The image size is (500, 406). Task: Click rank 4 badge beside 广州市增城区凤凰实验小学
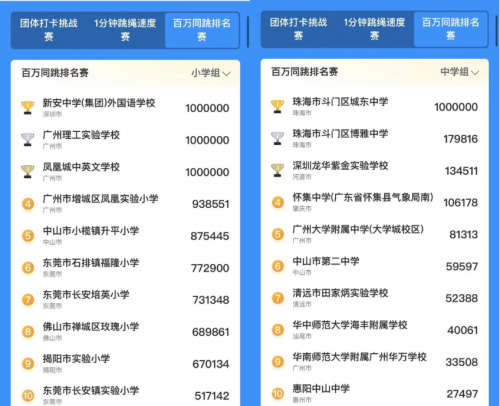28,204
